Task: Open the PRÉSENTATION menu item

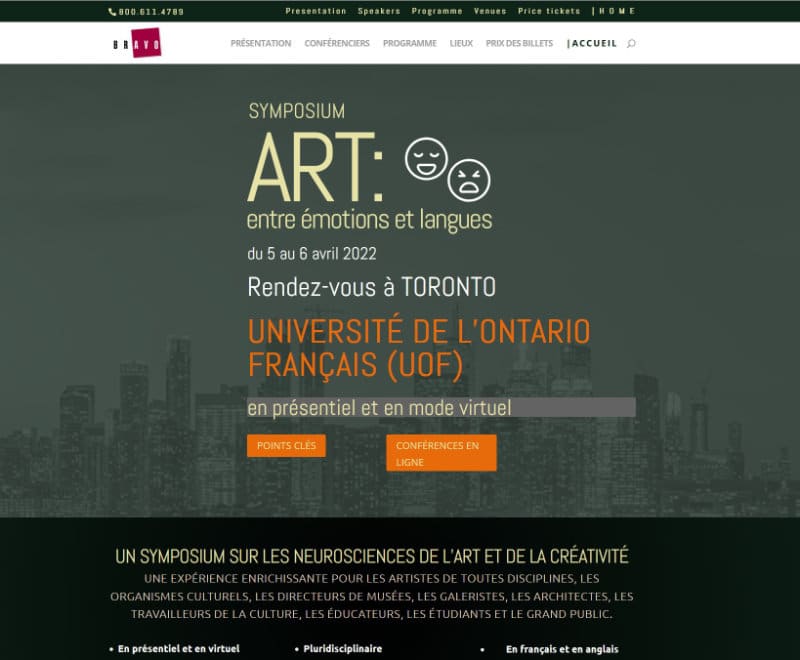Action: click(x=260, y=44)
